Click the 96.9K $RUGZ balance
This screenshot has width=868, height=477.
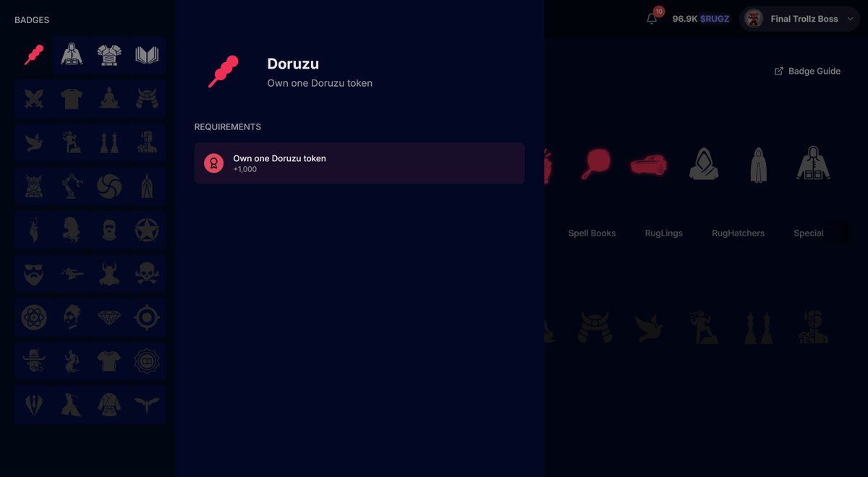tap(700, 19)
